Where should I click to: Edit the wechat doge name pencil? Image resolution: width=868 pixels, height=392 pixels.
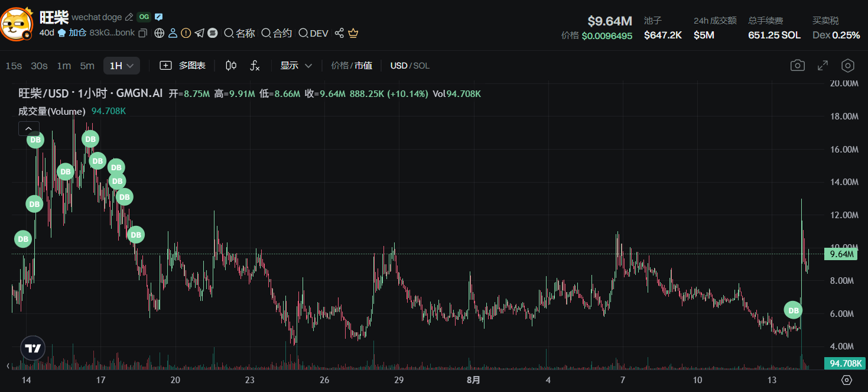tap(129, 17)
